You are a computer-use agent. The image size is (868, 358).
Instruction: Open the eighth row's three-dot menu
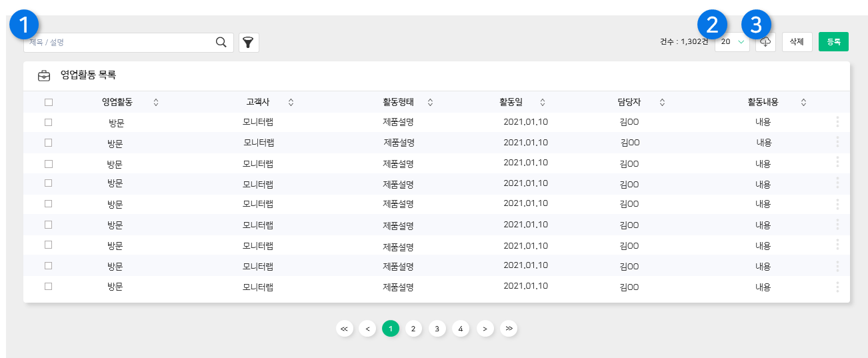click(x=837, y=265)
